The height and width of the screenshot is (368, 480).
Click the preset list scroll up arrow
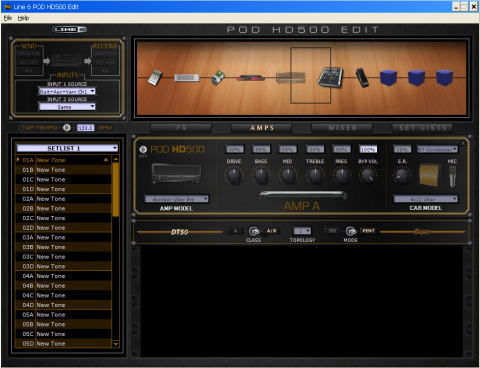[116, 159]
